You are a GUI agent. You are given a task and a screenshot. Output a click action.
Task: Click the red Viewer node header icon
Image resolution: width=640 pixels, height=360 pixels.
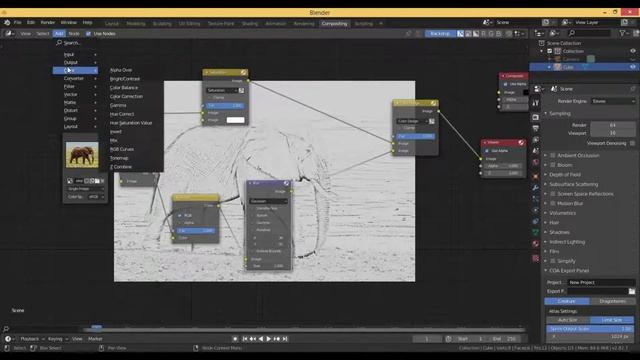pyautogui.click(x=521, y=142)
